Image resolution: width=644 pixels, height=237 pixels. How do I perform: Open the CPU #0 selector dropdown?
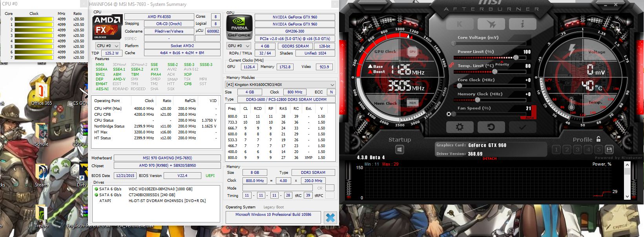pyautogui.click(x=108, y=46)
